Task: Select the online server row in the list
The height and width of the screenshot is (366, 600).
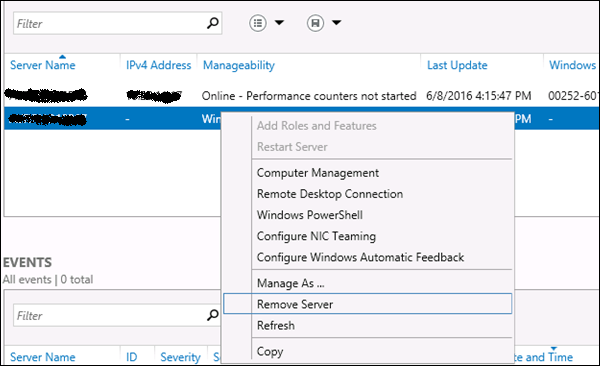Action: click(x=302, y=95)
